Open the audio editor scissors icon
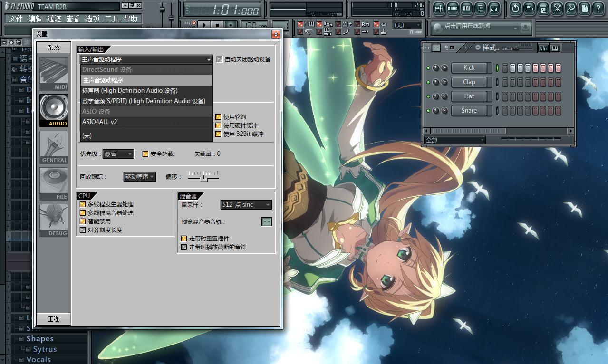The width and height of the screenshot is (608, 364). 557,8
